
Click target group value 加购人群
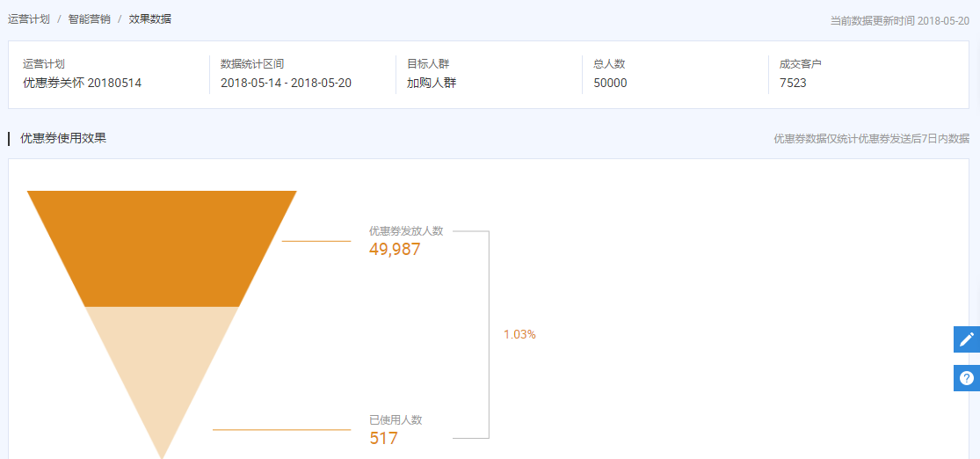tap(432, 83)
